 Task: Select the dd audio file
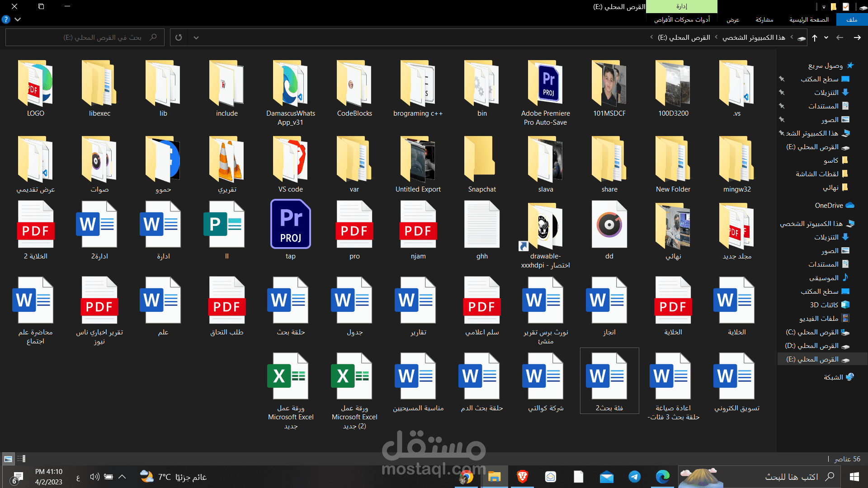point(609,230)
